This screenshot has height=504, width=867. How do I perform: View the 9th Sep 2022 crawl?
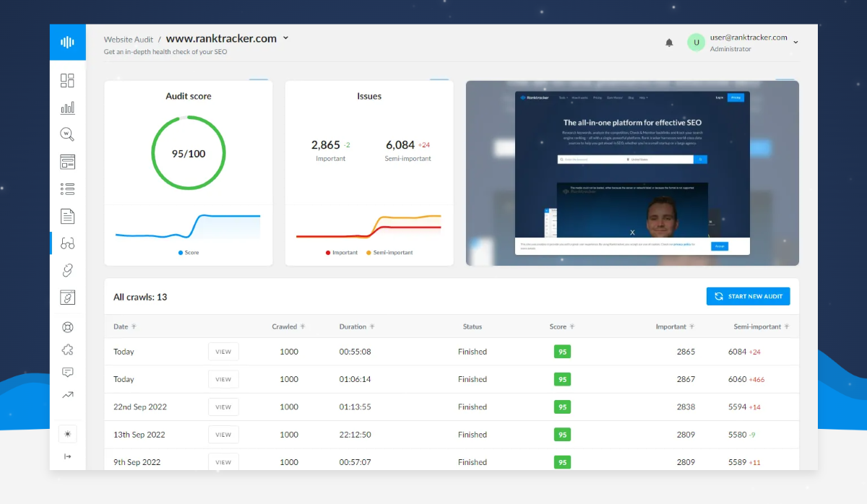pyautogui.click(x=223, y=462)
